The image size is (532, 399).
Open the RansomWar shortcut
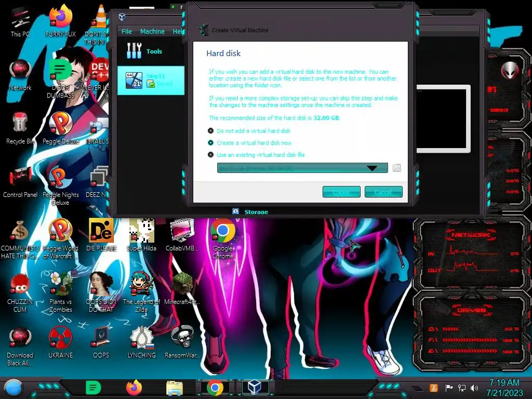pos(182,342)
